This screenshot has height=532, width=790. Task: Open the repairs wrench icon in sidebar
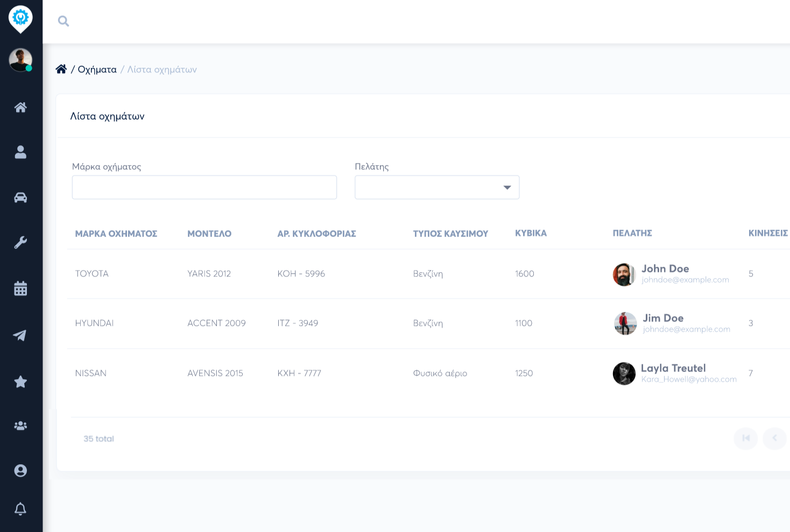tap(20, 243)
